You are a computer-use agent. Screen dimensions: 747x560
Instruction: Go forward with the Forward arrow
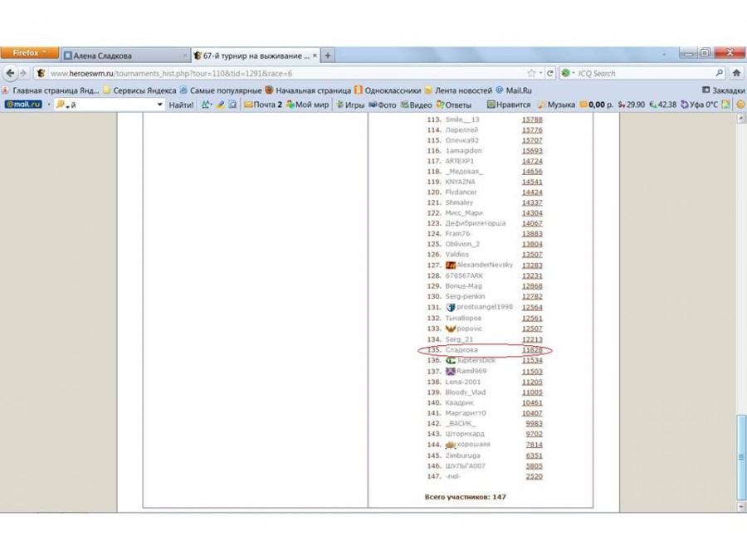[23, 73]
